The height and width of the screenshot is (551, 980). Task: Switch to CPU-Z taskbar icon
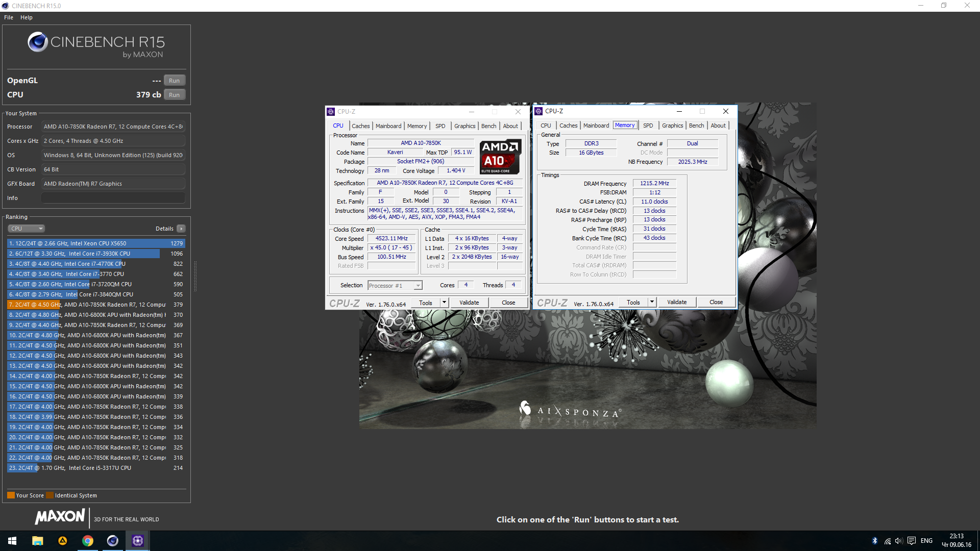pyautogui.click(x=137, y=541)
